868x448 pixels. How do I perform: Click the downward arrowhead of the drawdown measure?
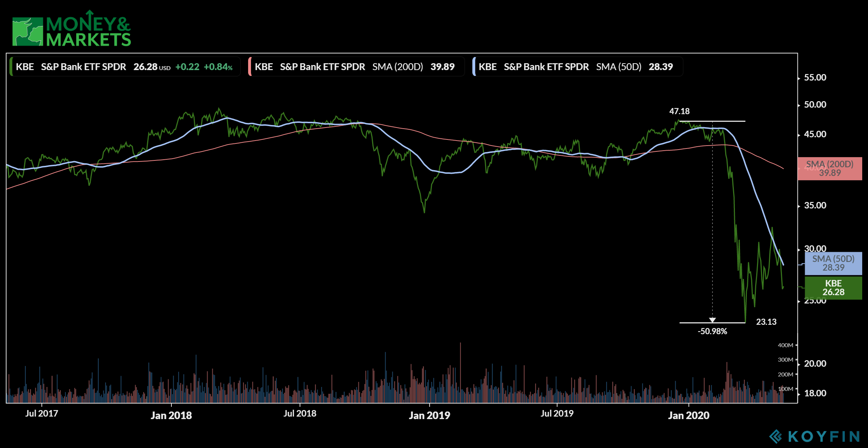(712, 320)
